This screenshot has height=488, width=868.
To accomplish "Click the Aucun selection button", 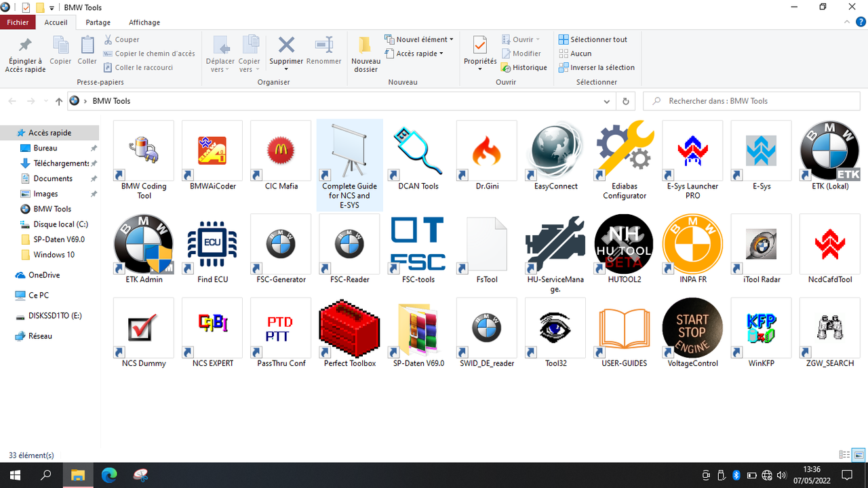I will coord(575,54).
